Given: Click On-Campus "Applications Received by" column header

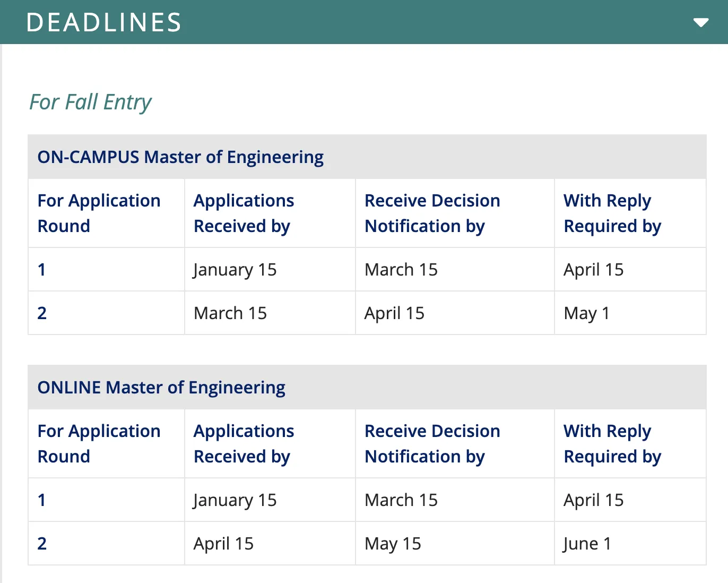Looking at the screenshot, I should pos(244,213).
